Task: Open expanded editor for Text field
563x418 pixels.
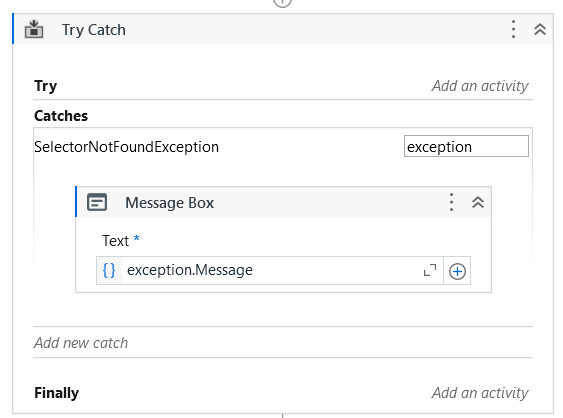Action: click(x=430, y=270)
